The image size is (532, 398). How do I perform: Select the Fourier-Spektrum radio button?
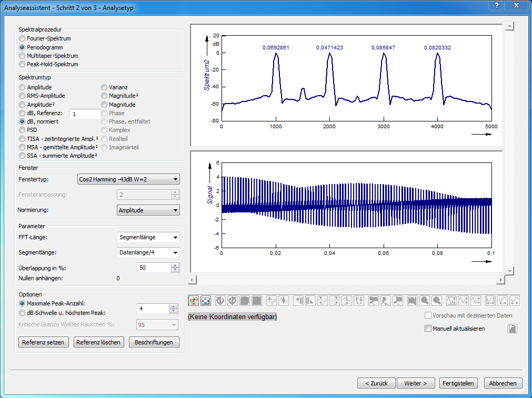pyautogui.click(x=22, y=38)
